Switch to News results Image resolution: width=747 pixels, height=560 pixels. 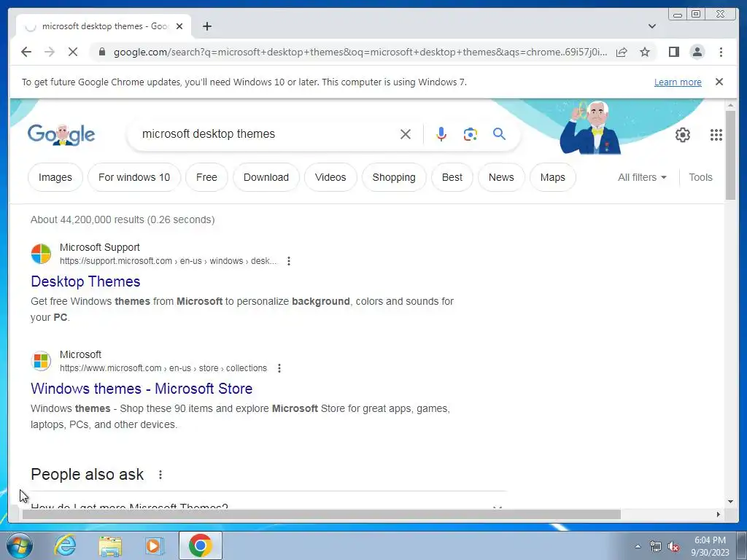pyautogui.click(x=501, y=177)
